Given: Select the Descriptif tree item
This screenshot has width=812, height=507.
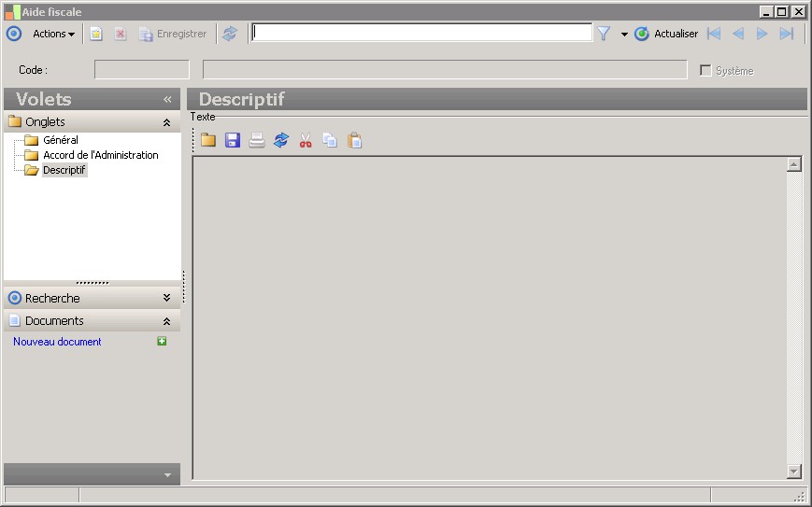Looking at the screenshot, I should coord(64,170).
